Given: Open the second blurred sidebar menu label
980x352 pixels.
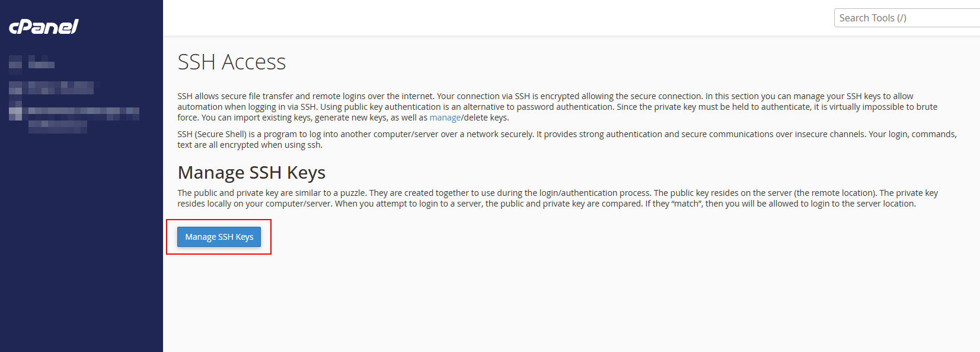Looking at the screenshot, I should 61,88.
